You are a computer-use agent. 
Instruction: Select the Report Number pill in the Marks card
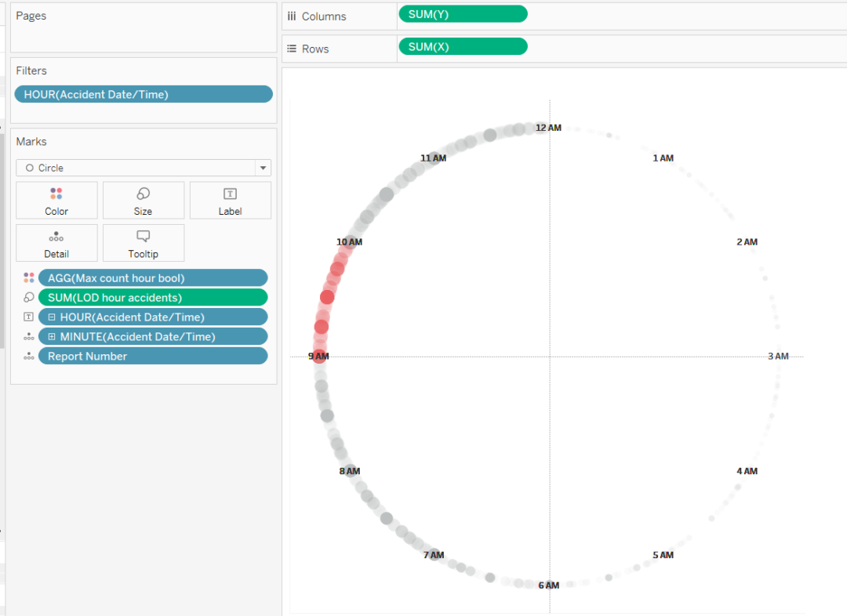click(153, 356)
